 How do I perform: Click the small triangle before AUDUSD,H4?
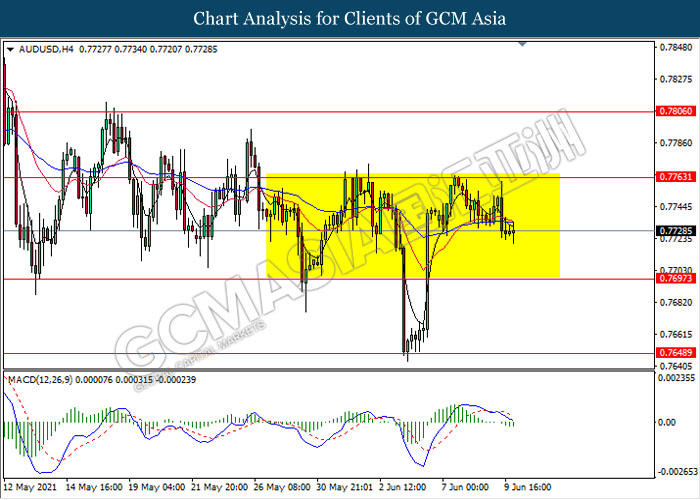tap(10, 48)
